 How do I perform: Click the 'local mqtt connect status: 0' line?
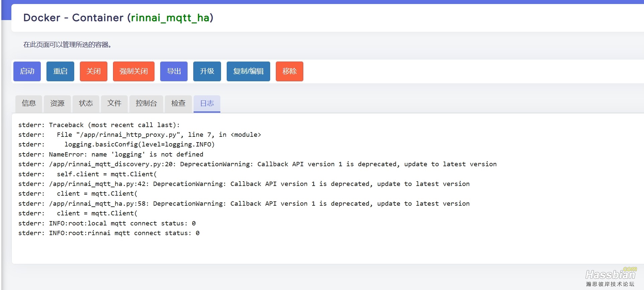click(107, 223)
